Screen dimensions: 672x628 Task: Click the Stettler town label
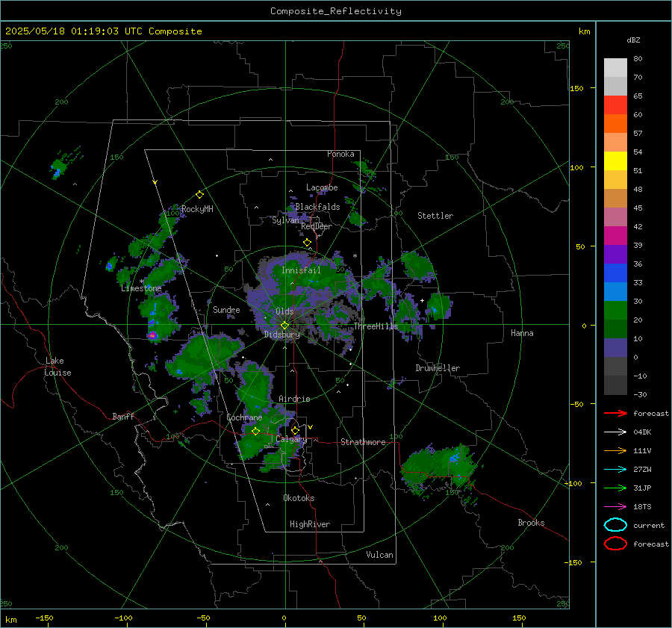(435, 216)
